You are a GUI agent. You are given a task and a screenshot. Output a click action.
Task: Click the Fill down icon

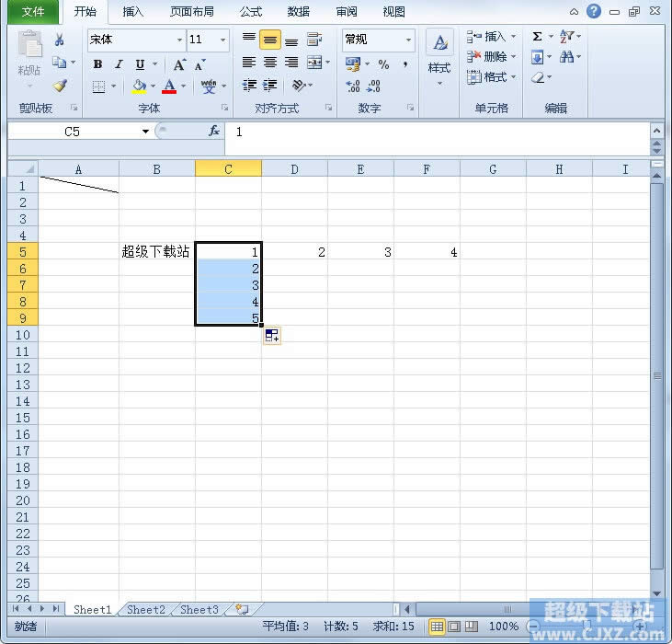click(537, 57)
